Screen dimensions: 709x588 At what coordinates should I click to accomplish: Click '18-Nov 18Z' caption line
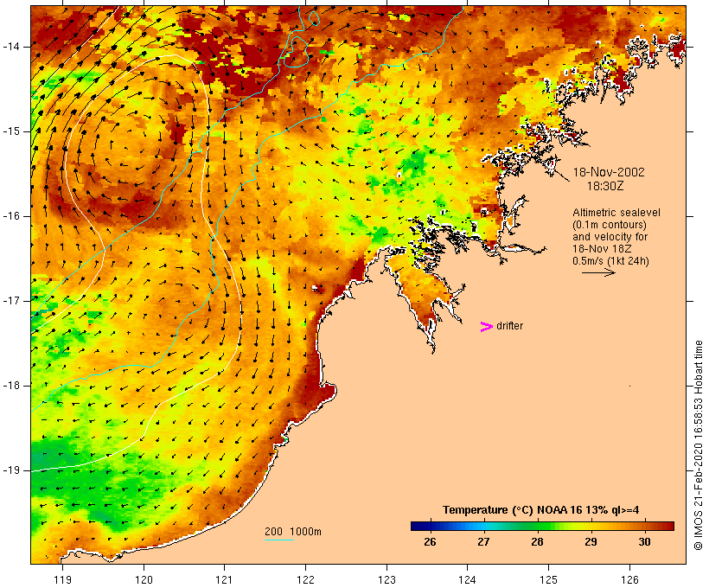602,249
